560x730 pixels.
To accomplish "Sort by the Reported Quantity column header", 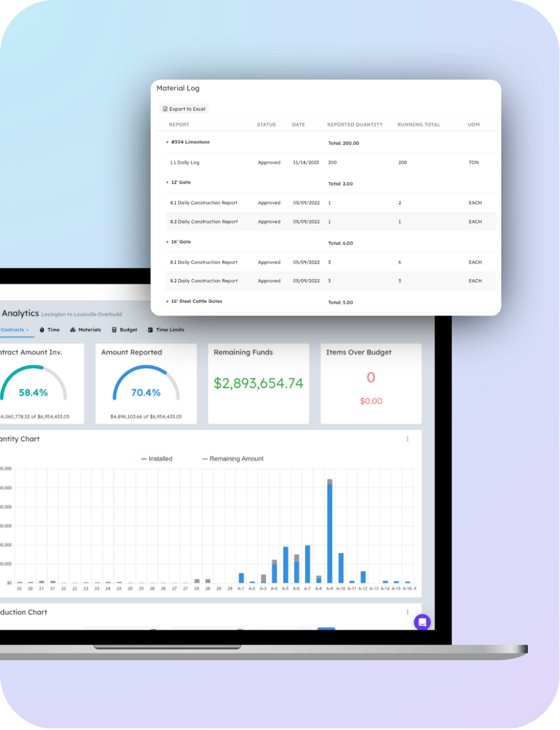I will click(x=355, y=125).
